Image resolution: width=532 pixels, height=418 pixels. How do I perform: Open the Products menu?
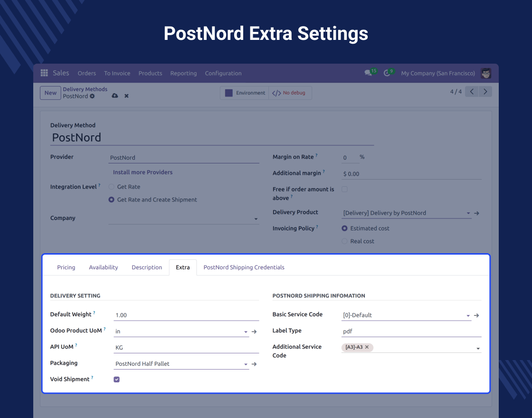[150, 73]
